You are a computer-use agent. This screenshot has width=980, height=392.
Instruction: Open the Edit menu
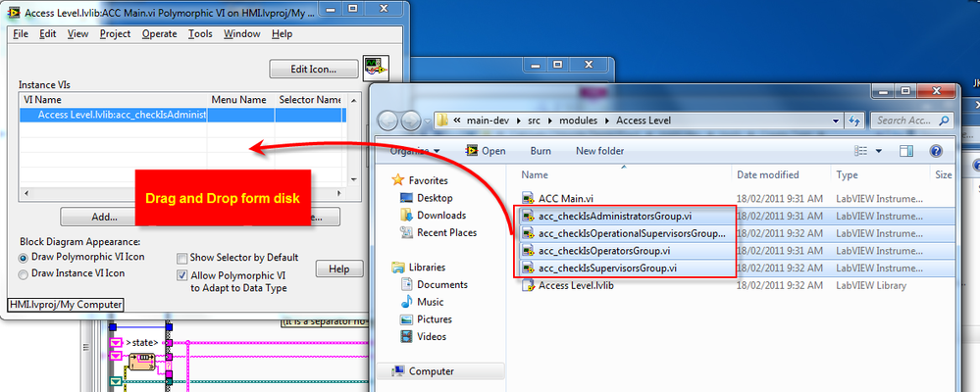47,33
